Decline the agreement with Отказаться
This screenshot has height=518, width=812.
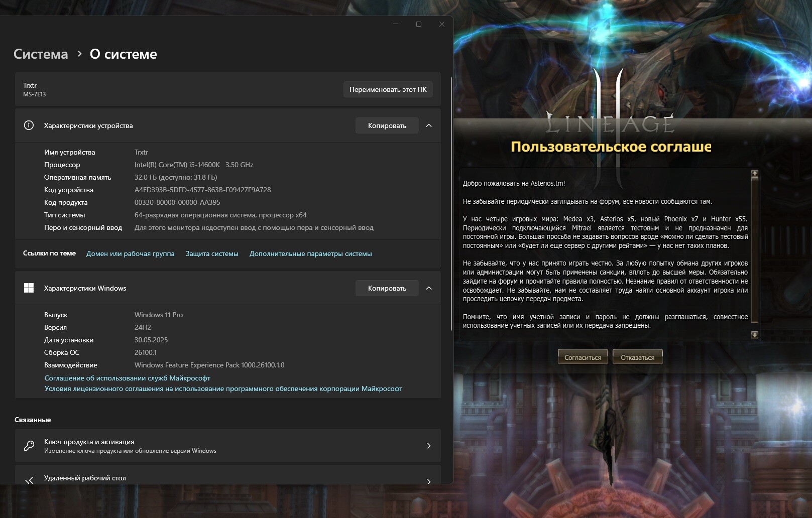point(638,357)
